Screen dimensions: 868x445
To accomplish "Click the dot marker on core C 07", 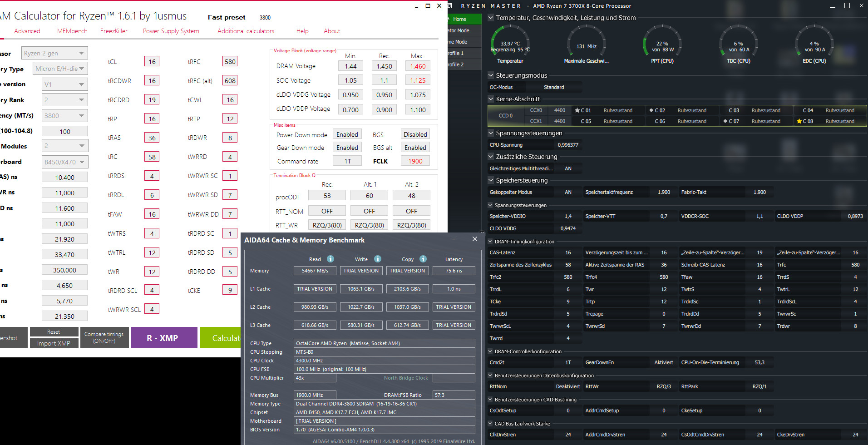I will (x=725, y=121).
